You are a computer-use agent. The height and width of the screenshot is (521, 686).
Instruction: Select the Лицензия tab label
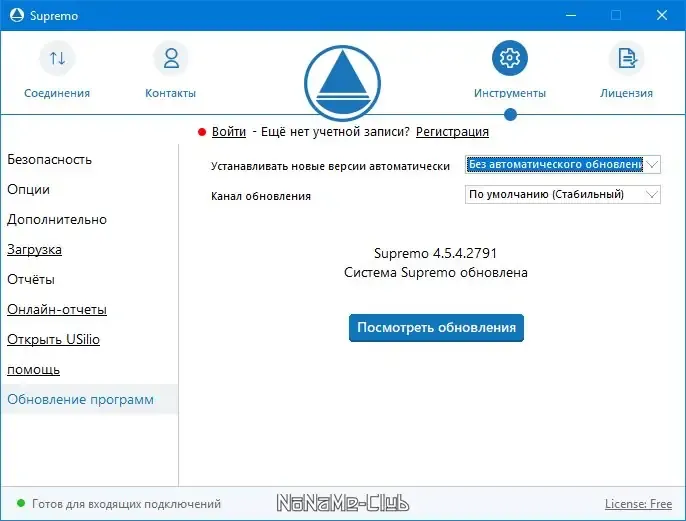point(626,93)
